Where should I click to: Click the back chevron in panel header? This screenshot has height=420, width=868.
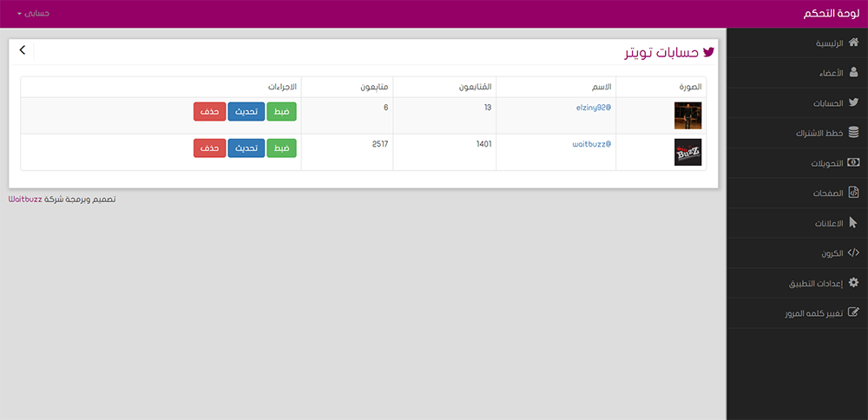click(x=23, y=49)
